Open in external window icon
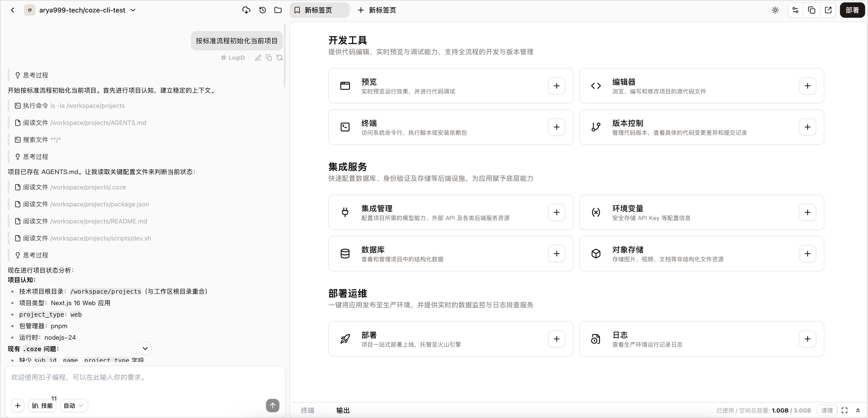 (828, 10)
